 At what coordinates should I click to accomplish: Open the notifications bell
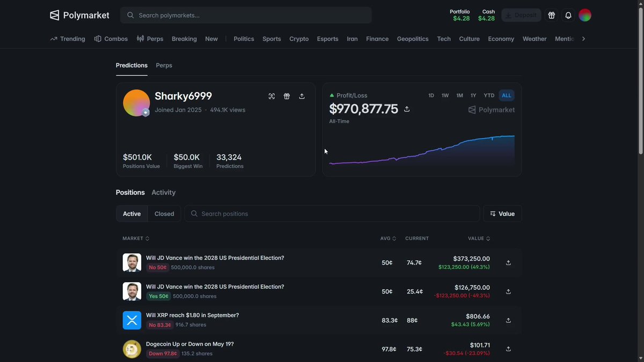point(568,15)
